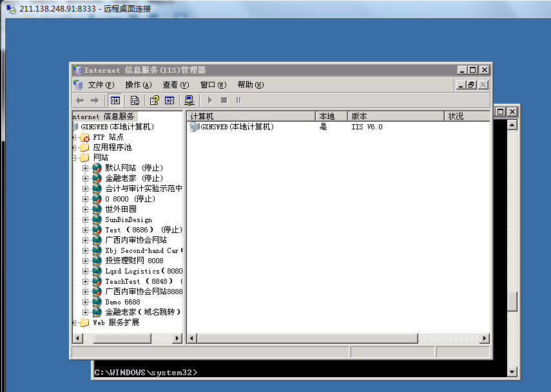The height and width of the screenshot is (392, 551).
Task: Click the show/hide action pane icon
Action: coord(169,100)
